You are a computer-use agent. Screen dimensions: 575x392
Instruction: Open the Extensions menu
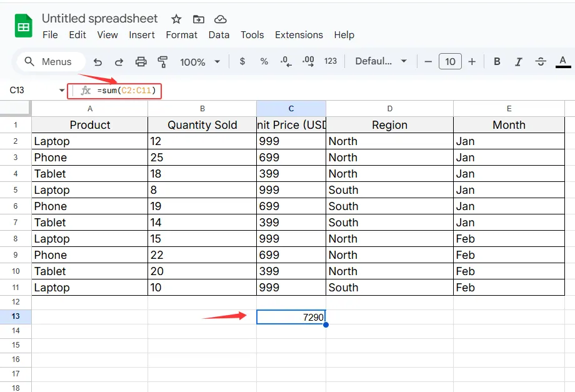(x=299, y=35)
